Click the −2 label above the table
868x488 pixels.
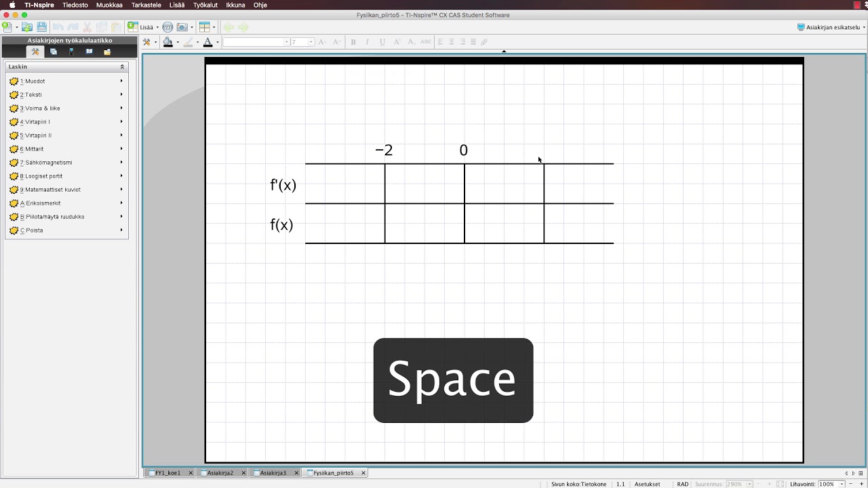[384, 150]
